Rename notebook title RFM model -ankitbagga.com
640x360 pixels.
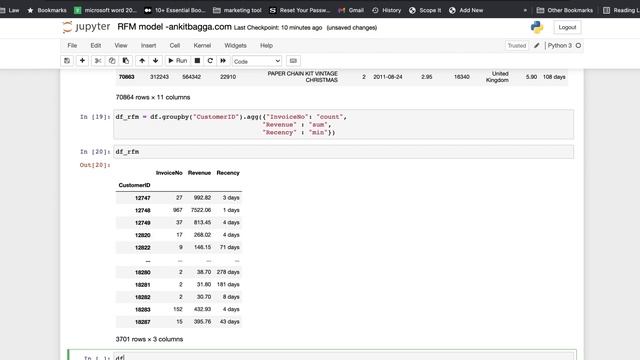click(x=174, y=27)
